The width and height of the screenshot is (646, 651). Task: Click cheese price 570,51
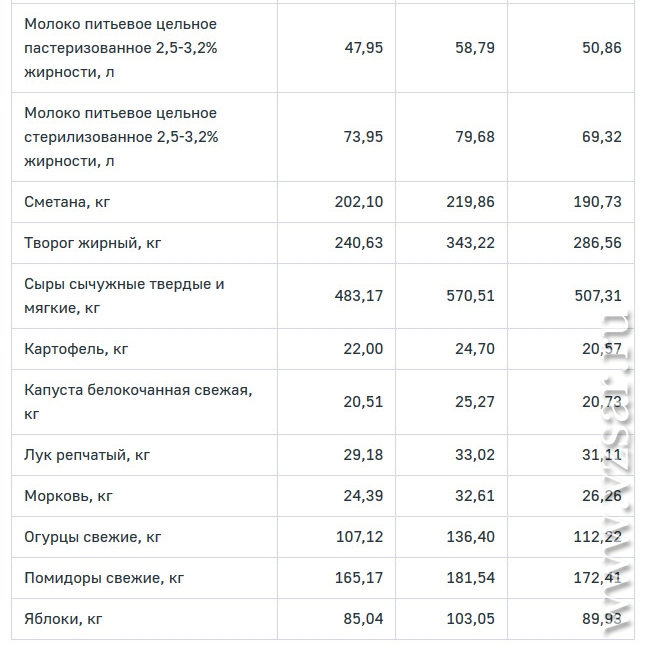[x=470, y=296]
